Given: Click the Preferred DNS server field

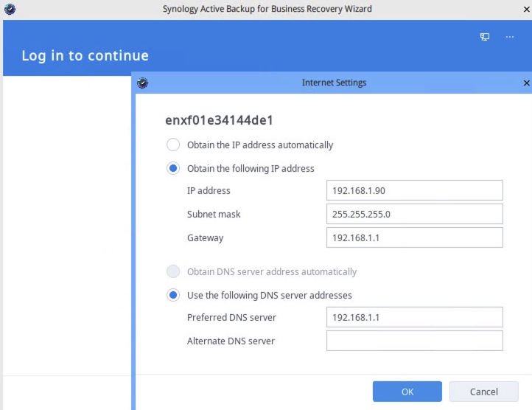Looking at the screenshot, I should [415, 317].
